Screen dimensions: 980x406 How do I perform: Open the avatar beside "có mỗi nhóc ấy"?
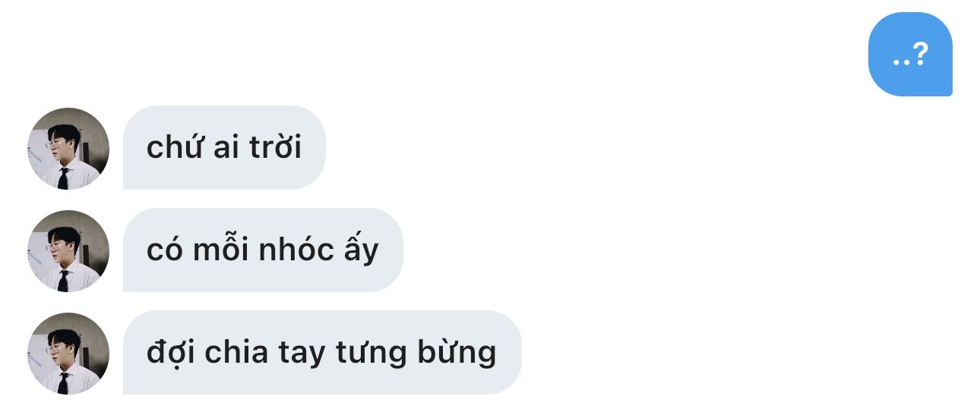[68, 251]
